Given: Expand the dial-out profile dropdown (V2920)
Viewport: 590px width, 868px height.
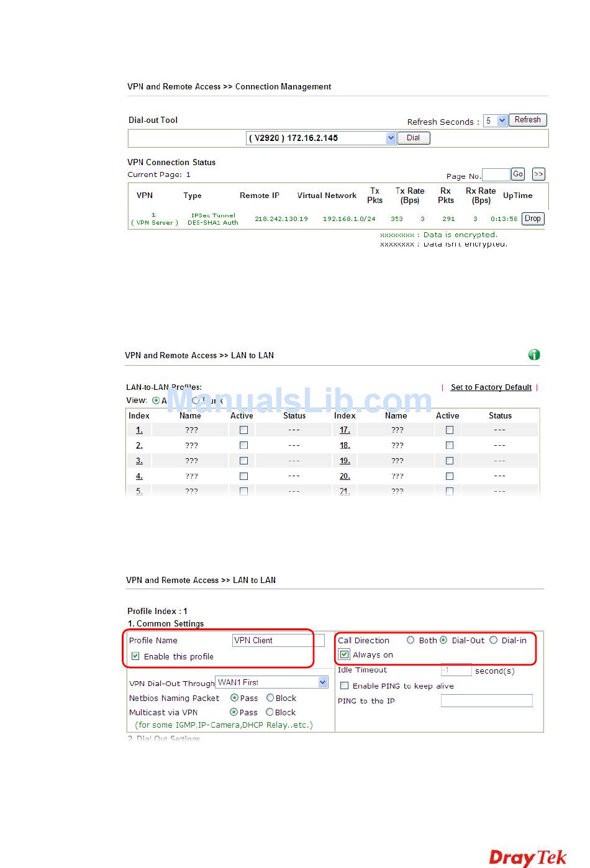Looking at the screenshot, I should [391, 138].
